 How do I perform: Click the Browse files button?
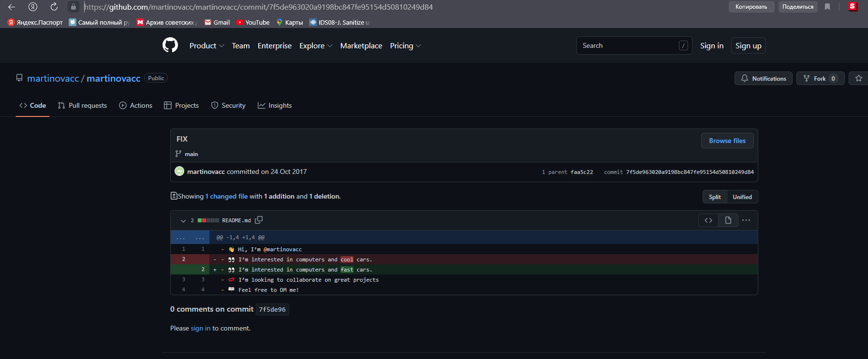coord(727,141)
